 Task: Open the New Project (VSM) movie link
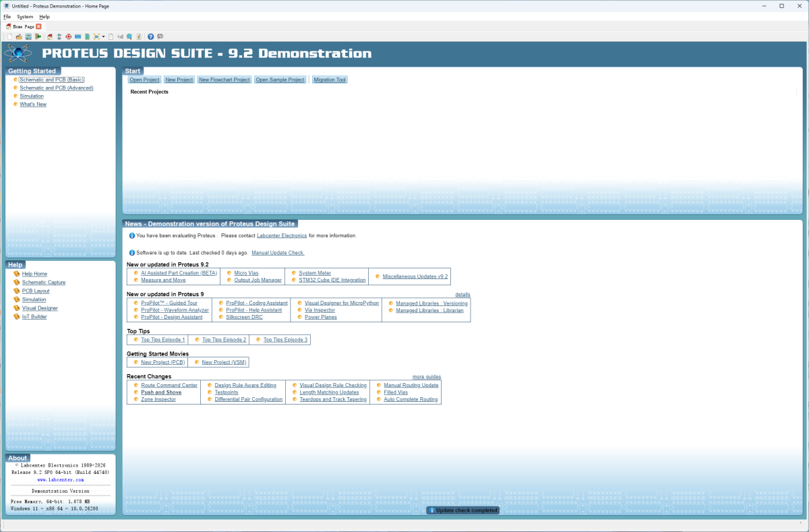point(224,362)
